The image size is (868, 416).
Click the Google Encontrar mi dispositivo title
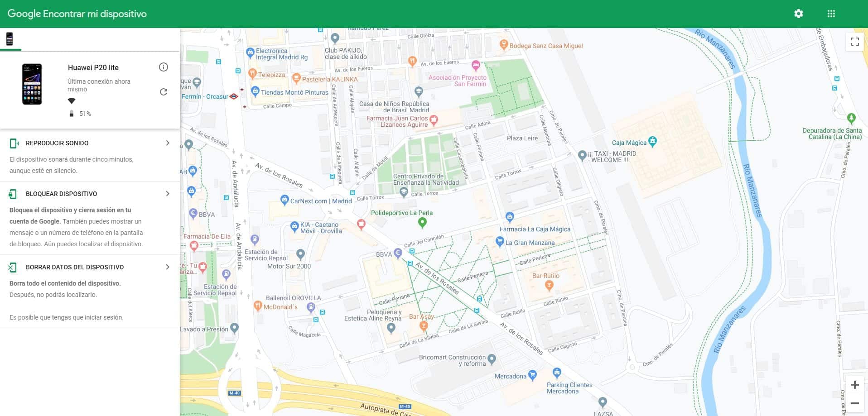click(77, 14)
